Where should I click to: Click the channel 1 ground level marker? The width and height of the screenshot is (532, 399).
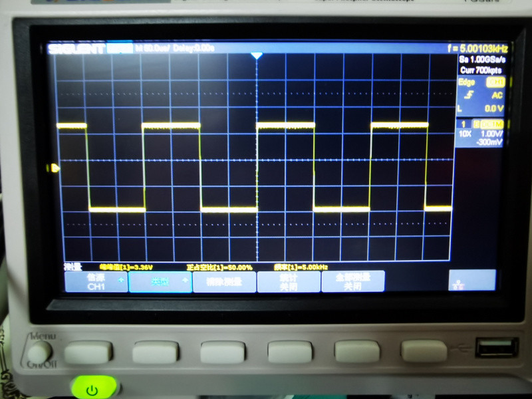click(x=55, y=168)
